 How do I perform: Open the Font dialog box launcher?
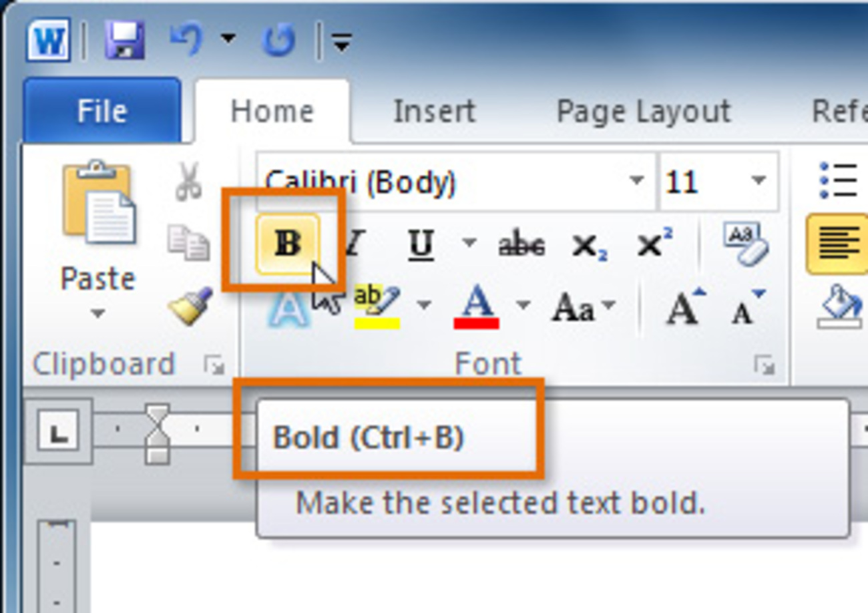pyautogui.click(x=762, y=365)
